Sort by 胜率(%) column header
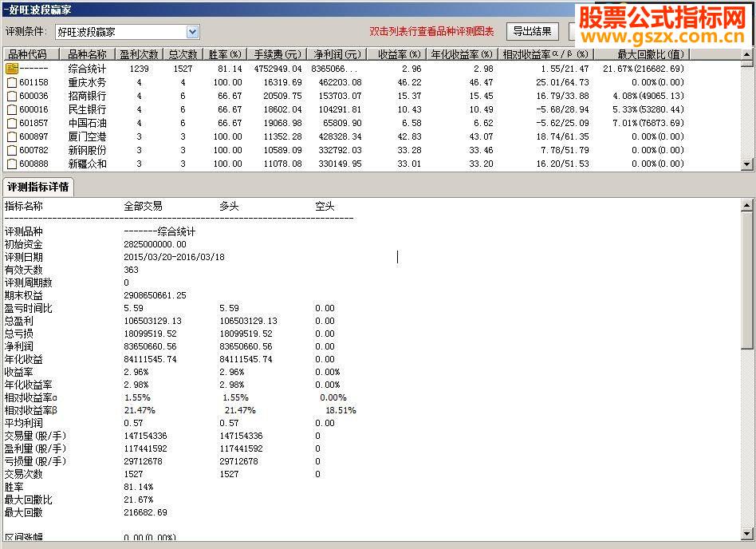The width and height of the screenshot is (756, 549). pyautogui.click(x=225, y=54)
